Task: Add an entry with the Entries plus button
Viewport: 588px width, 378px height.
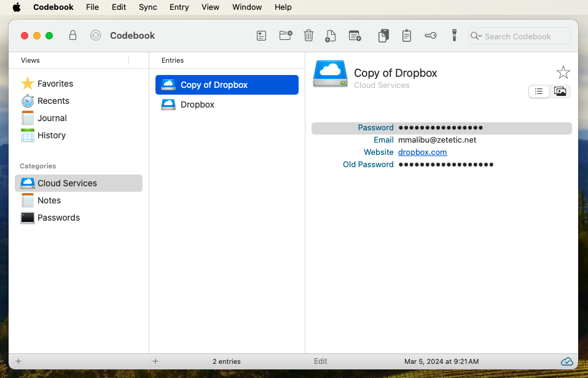Action: [155, 361]
